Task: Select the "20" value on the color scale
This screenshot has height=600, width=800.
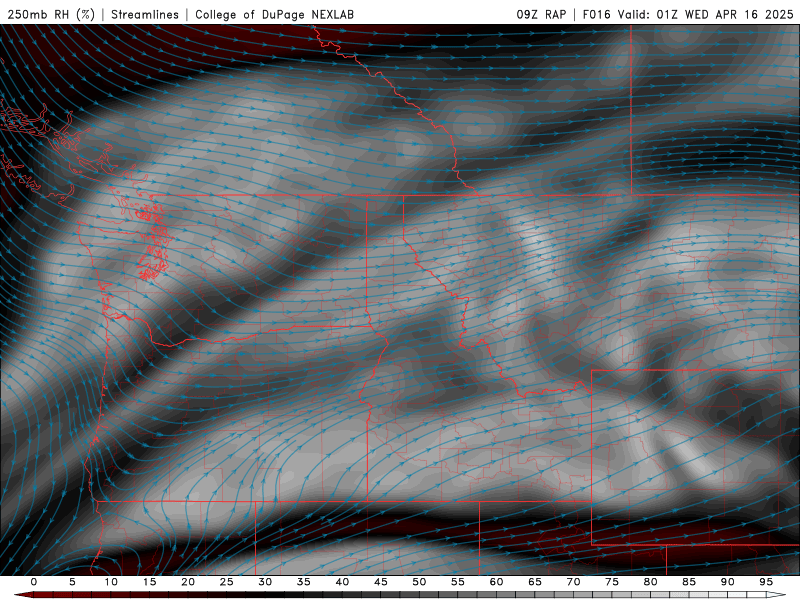Action: [x=188, y=582]
